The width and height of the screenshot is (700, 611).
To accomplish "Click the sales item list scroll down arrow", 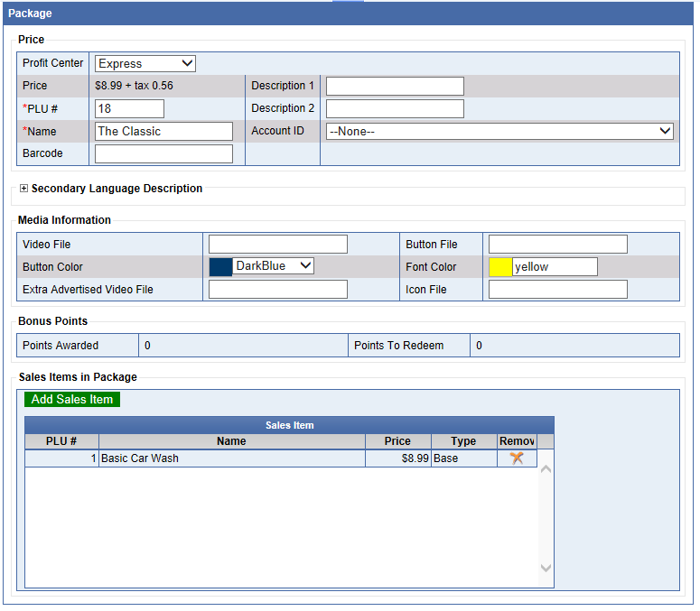I will pyautogui.click(x=546, y=568).
